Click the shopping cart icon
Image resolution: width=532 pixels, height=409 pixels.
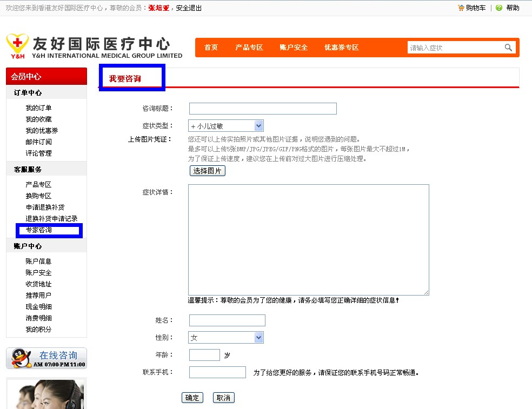click(x=461, y=8)
